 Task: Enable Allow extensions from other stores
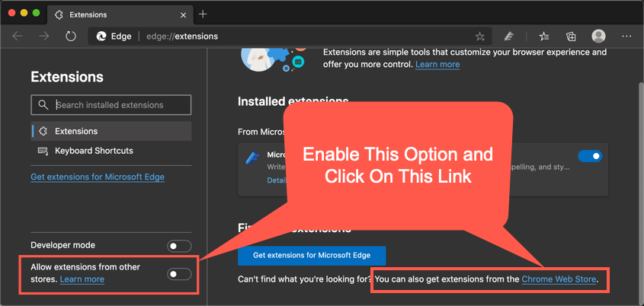[179, 273]
